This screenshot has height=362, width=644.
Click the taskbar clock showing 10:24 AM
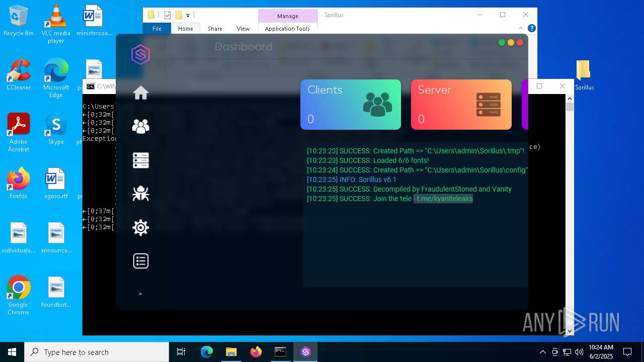click(x=601, y=352)
